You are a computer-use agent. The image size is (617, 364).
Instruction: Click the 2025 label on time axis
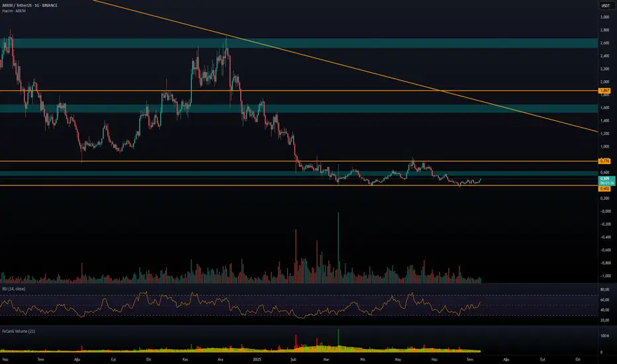[x=257, y=359]
